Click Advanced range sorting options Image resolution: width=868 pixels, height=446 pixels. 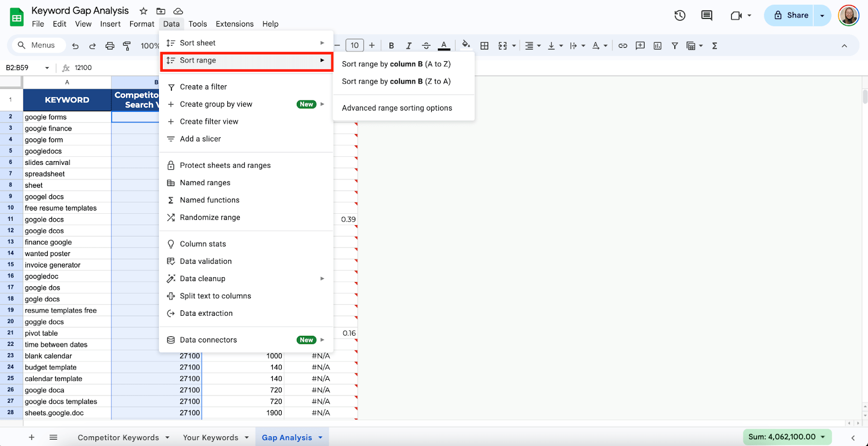pos(397,108)
